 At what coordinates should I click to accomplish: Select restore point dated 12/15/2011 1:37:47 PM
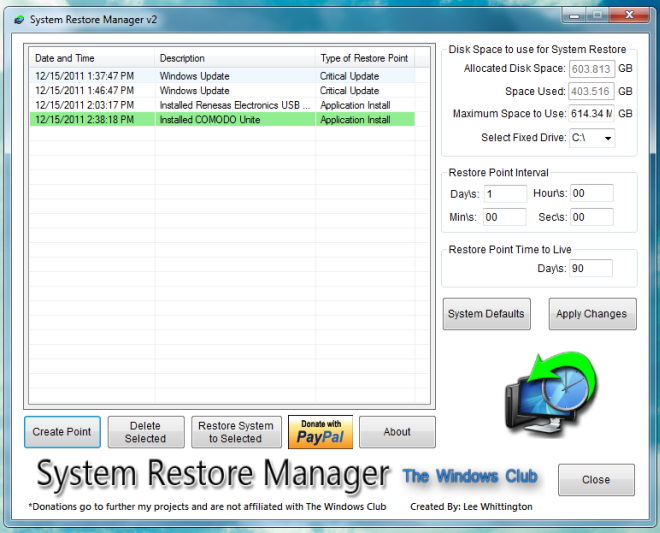click(x=222, y=76)
